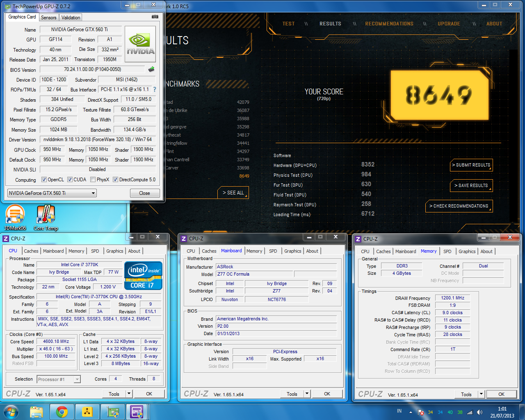Open the ABOUT tab in benchmark

coord(494,24)
